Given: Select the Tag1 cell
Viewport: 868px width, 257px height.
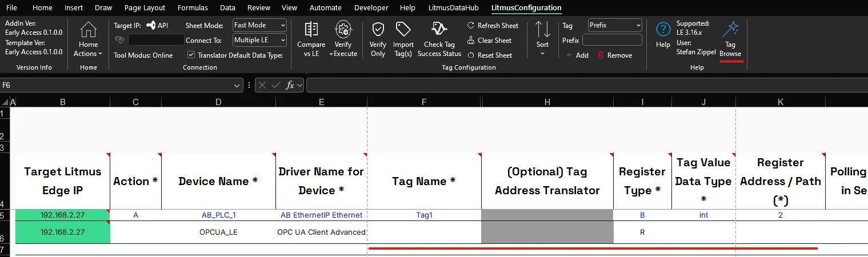Looking at the screenshot, I should (424, 215).
